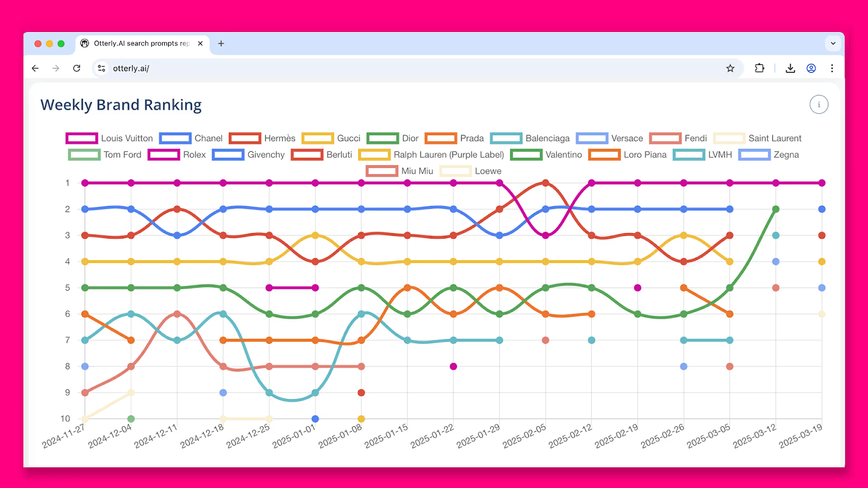Image resolution: width=868 pixels, height=488 pixels.
Task: Click the 2025-01-01 x-axis label
Action: point(294,436)
